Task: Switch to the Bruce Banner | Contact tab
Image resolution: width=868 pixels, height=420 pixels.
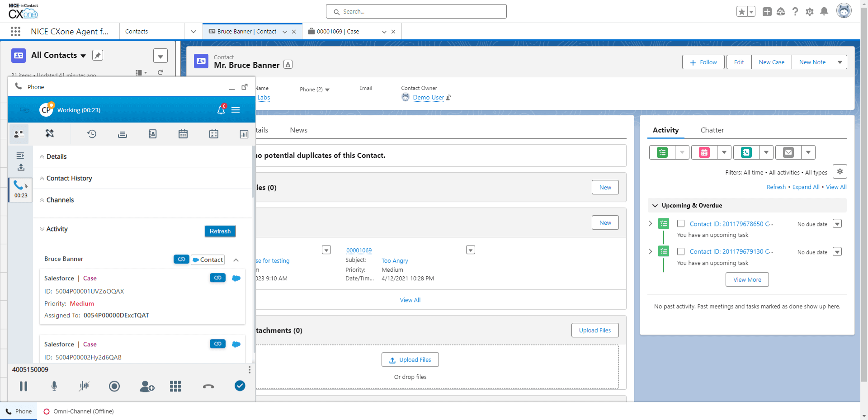Action: click(x=247, y=31)
